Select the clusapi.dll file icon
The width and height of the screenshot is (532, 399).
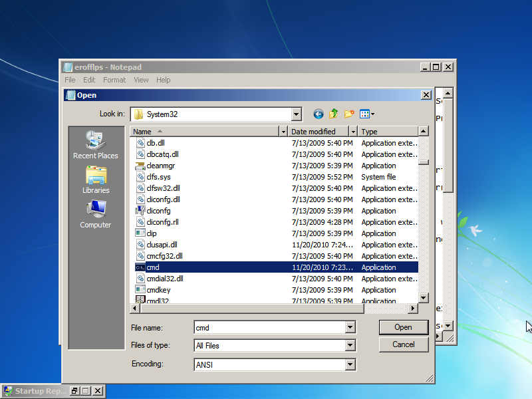click(140, 245)
